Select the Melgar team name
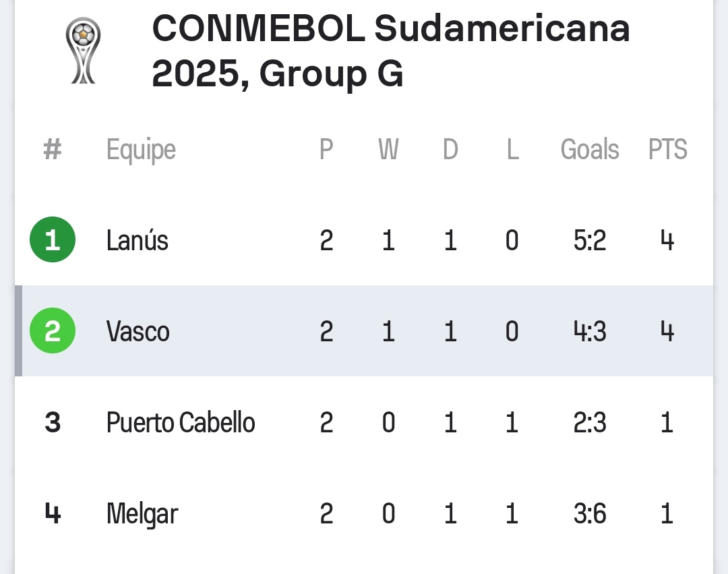This screenshot has width=728, height=574. (x=142, y=514)
